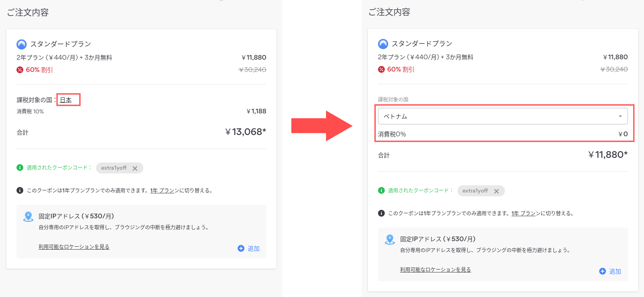The width and height of the screenshot is (644, 297).
Task: Click location pin icon in left panel
Action: click(x=28, y=217)
